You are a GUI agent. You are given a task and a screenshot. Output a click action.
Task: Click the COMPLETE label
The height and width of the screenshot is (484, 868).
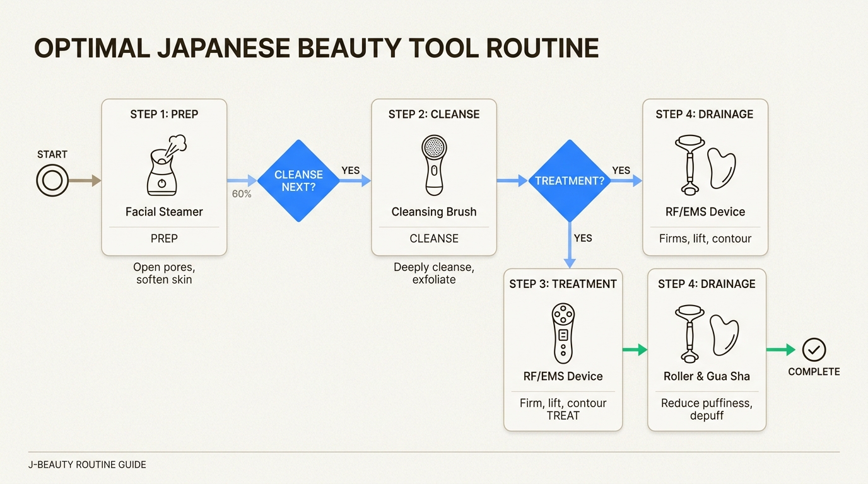[x=814, y=372]
